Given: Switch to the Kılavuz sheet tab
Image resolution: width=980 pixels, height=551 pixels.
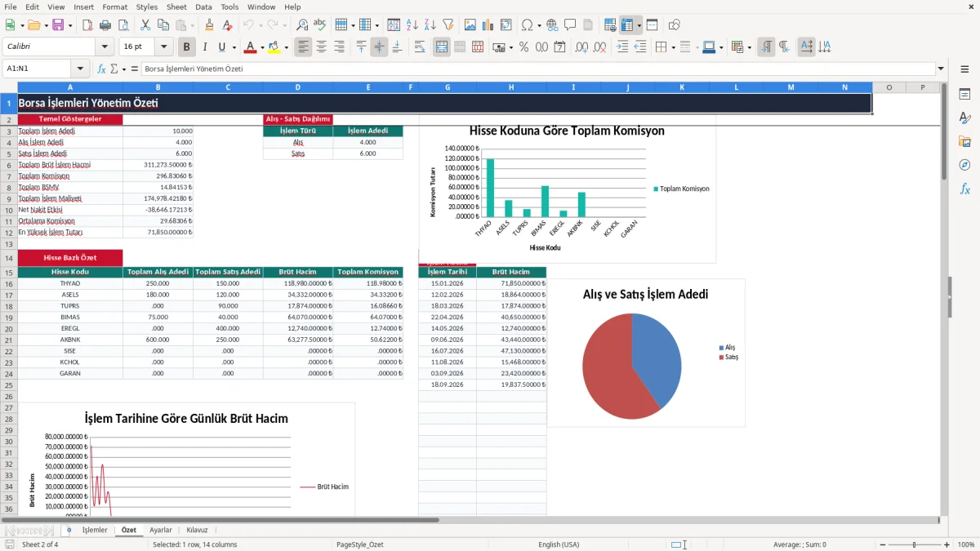Looking at the screenshot, I should click(197, 530).
